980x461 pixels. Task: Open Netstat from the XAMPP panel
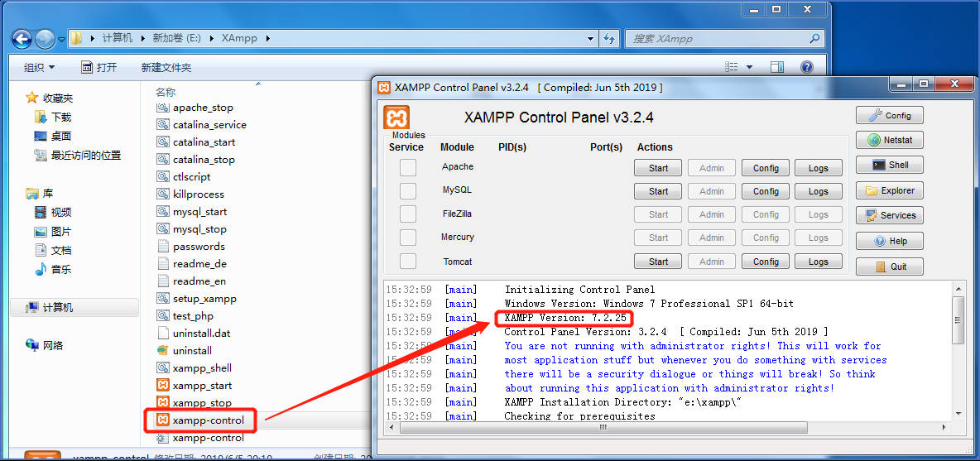click(x=889, y=140)
